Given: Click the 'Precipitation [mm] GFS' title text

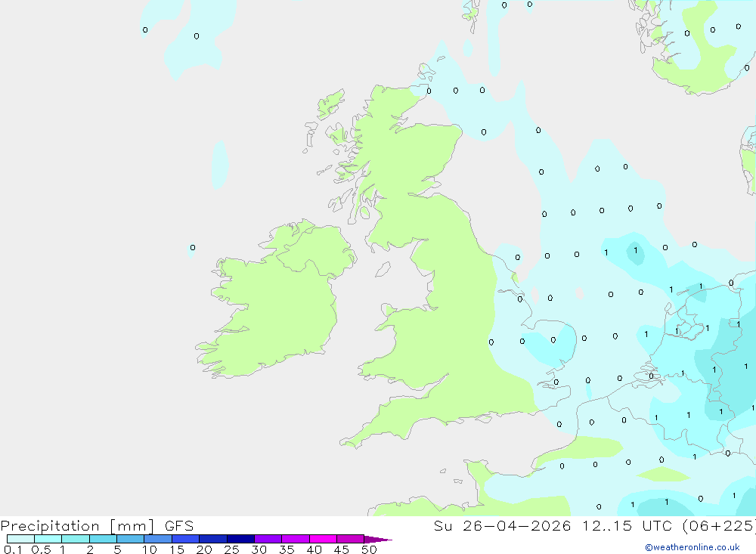Looking at the screenshot, I should coord(97,526).
